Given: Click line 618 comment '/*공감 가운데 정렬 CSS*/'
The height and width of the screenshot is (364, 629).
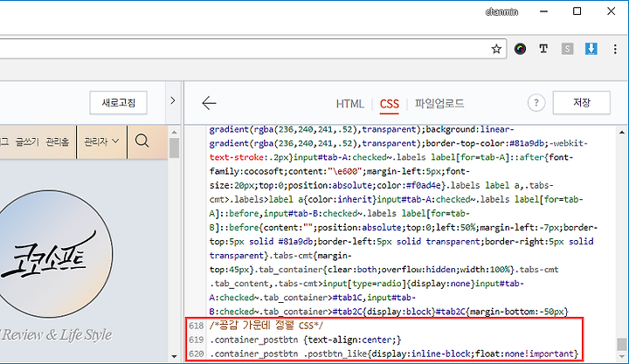Looking at the screenshot, I should point(266,325).
